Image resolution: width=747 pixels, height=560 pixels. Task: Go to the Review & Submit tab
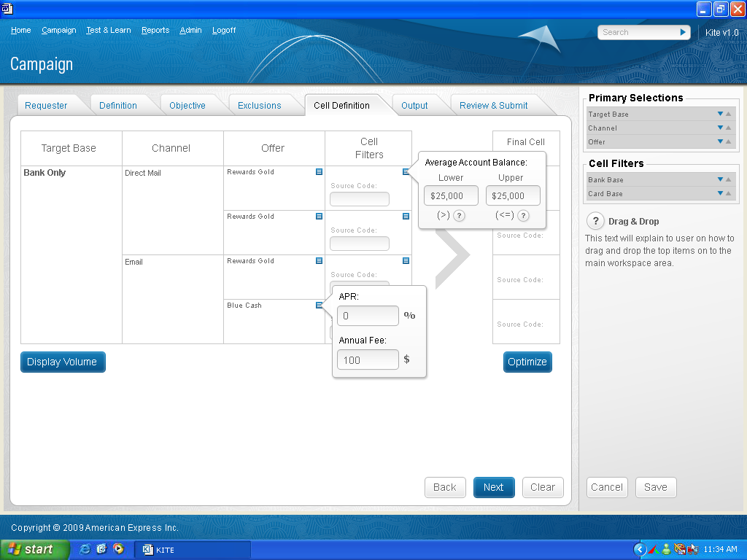coord(493,106)
